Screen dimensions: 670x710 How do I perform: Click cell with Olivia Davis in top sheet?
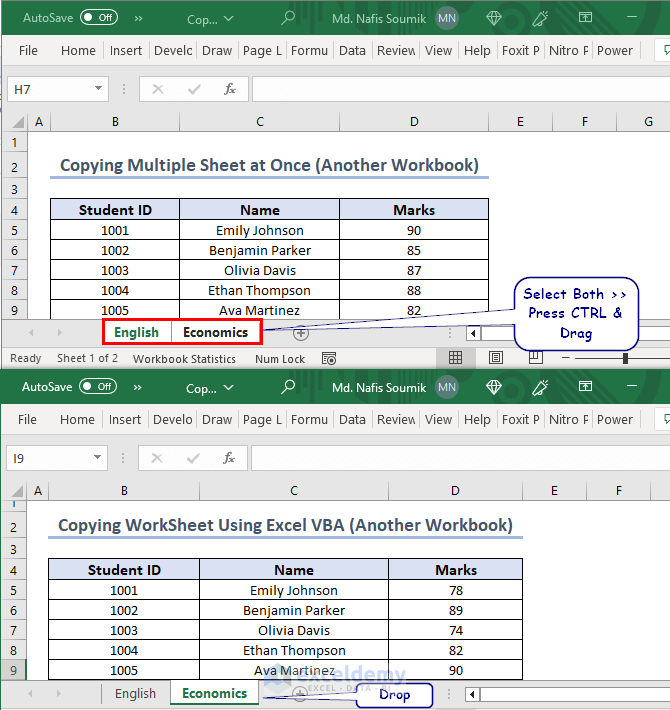pos(259,270)
